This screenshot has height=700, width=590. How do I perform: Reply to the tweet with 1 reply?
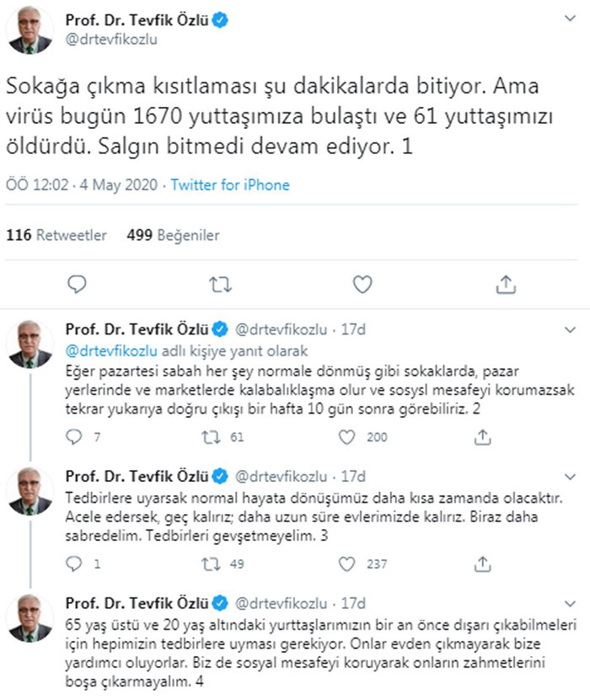click(75, 563)
